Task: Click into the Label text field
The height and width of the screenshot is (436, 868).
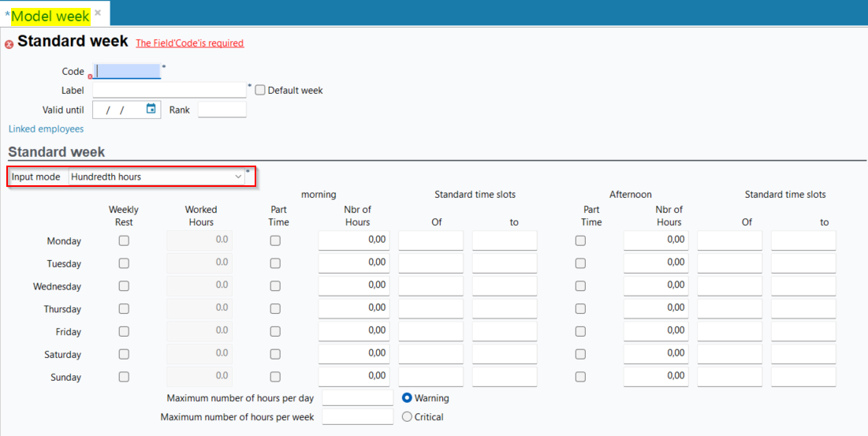Action: (x=170, y=90)
